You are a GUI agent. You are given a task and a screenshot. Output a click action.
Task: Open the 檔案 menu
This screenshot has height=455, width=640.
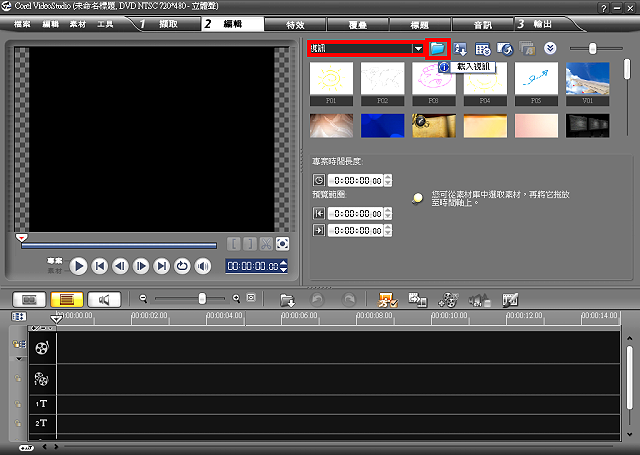[x=22, y=24]
